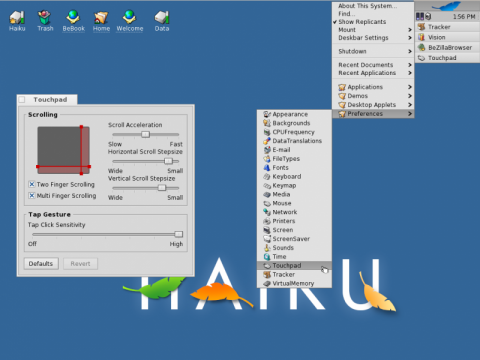Click the VirtualMemory preference icon
The width and height of the screenshot is (480, 360).
pyautogui.click(x=267, y=283)
